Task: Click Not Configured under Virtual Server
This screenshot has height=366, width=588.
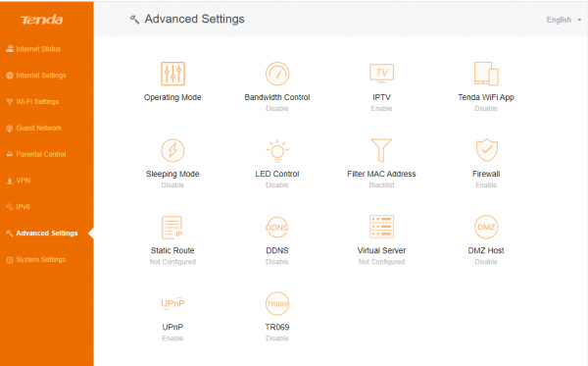Action: 381,262
